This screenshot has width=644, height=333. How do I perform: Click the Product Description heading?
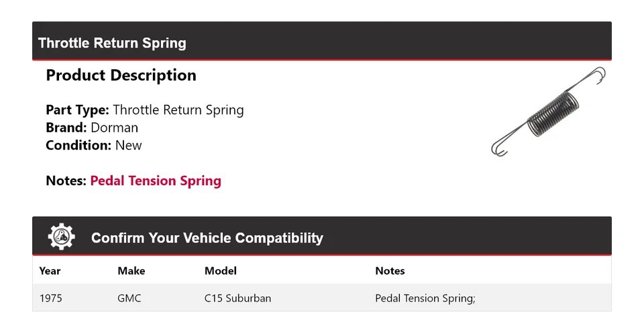point(121,75)
